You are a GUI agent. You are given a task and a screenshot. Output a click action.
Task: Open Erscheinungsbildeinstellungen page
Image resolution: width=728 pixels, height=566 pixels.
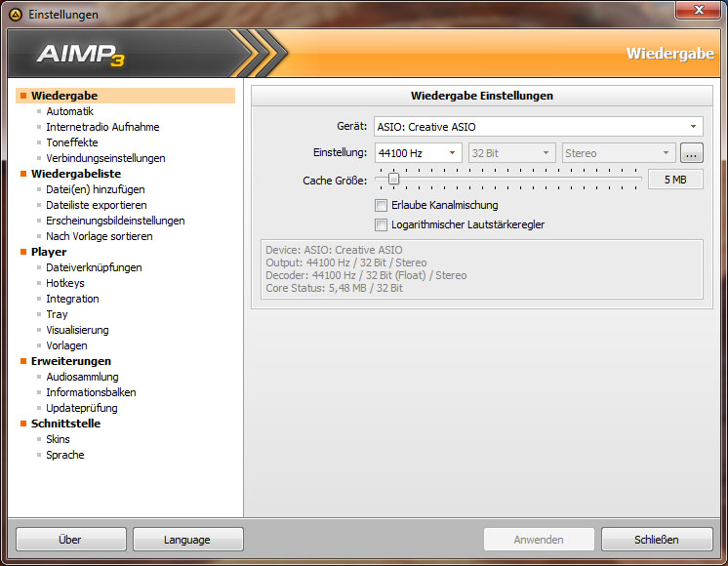pos(115,221)
